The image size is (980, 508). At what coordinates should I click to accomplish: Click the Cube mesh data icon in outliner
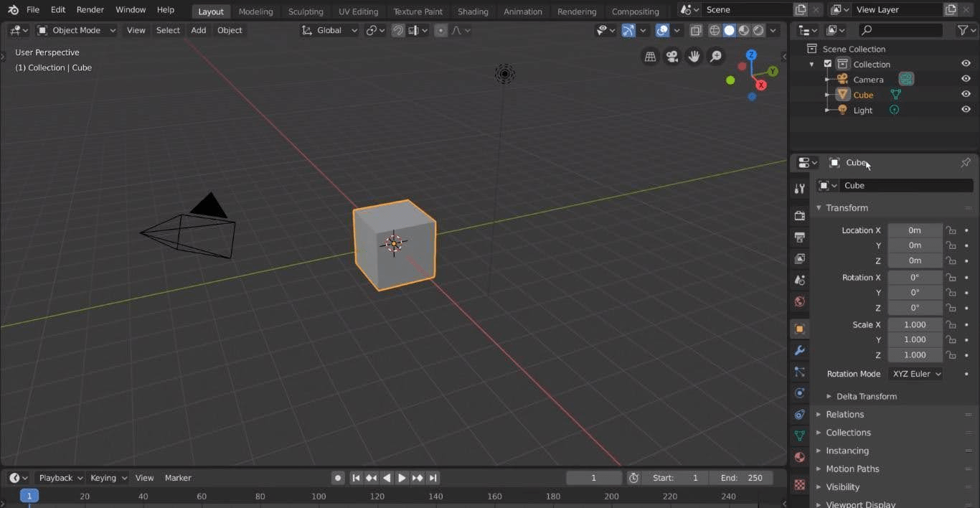point(895,95)
